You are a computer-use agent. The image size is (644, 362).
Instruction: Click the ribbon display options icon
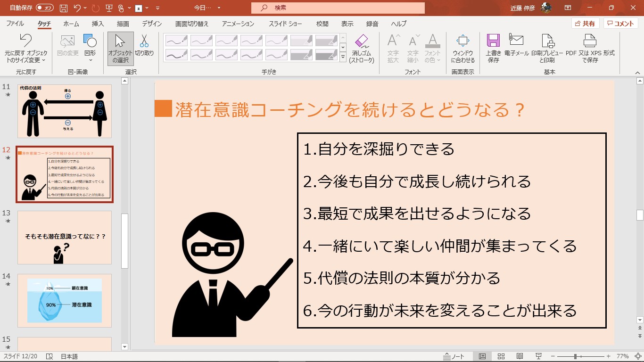click(x=568, y=8)
